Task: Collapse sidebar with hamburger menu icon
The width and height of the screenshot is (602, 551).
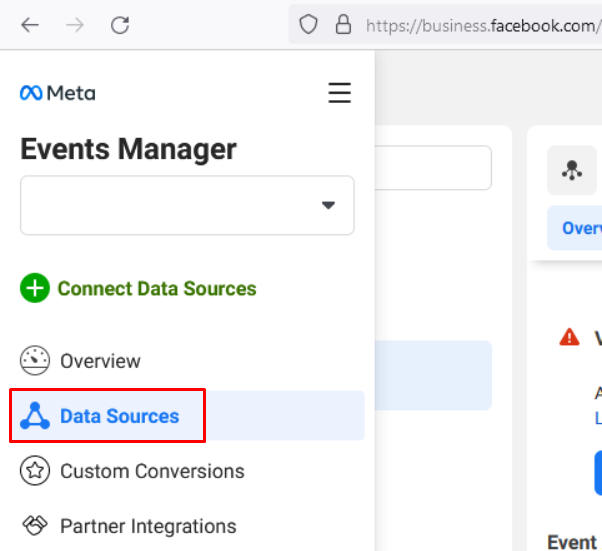Action: click(x=339, y=93)
